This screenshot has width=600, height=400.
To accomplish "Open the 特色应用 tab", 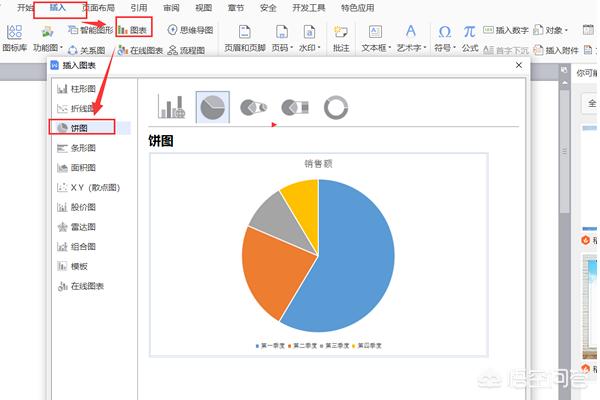I will pos(357,8).
